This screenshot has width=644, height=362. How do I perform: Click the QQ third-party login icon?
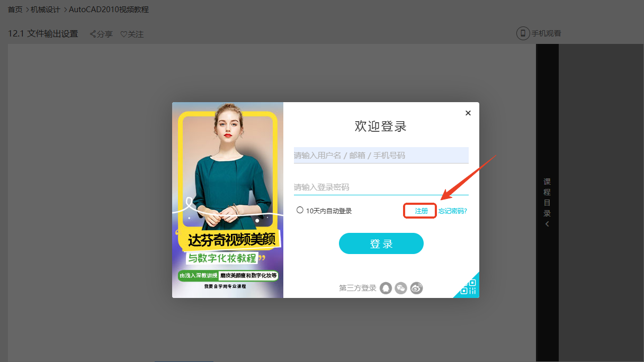point(386,288)
